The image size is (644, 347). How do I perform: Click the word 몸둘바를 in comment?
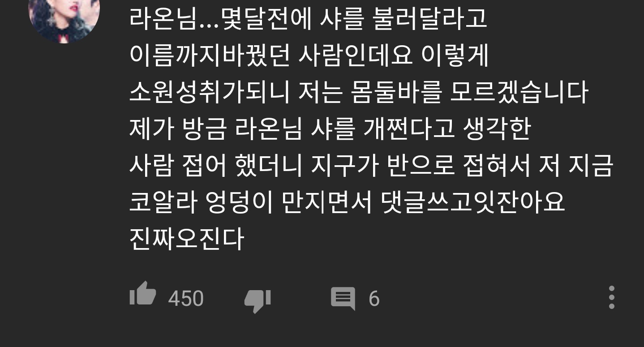tap(397, 93)
